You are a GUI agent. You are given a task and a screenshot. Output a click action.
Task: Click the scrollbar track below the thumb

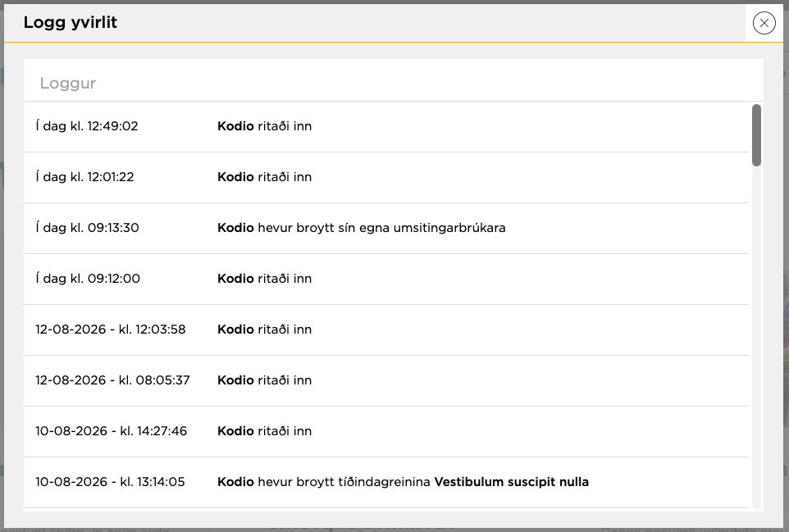[756, 337]
